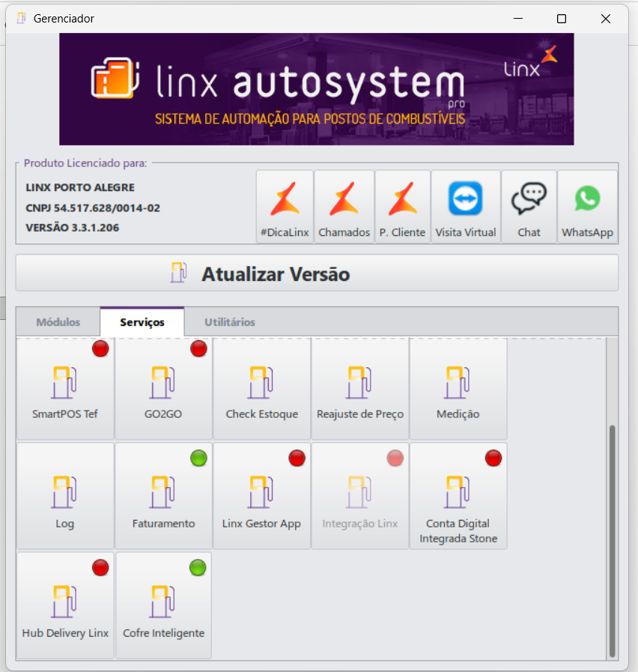The image size is (638, 672).
Task: Open the Linx Gestor App service
Action: coord(262,496)
